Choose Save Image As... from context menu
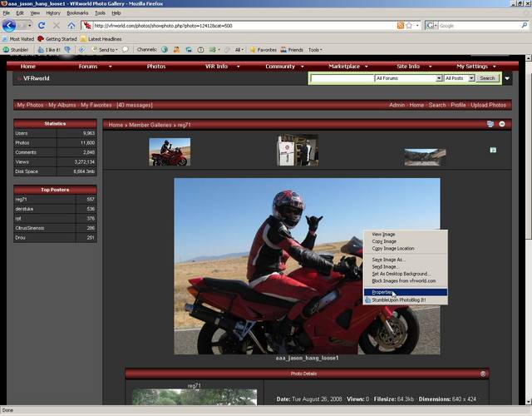Viewport: 532px width, 416px height. tap(388, 260)
